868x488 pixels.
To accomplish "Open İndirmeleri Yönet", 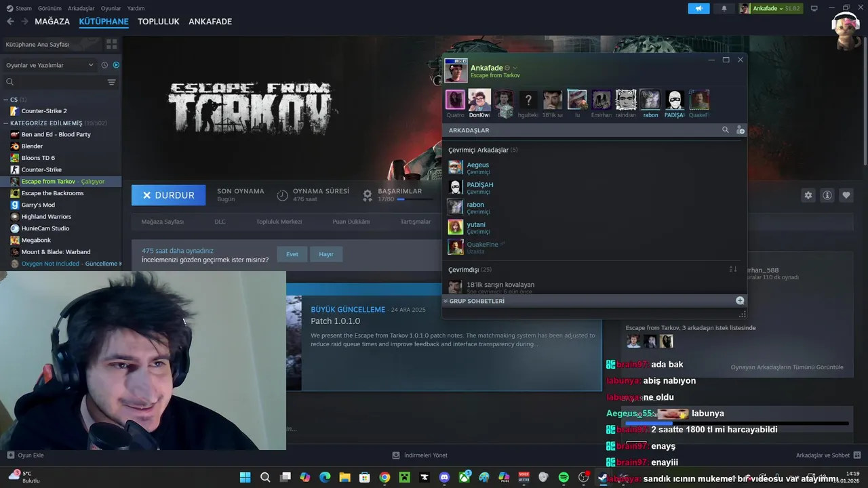I will click(x=420, y=455).
